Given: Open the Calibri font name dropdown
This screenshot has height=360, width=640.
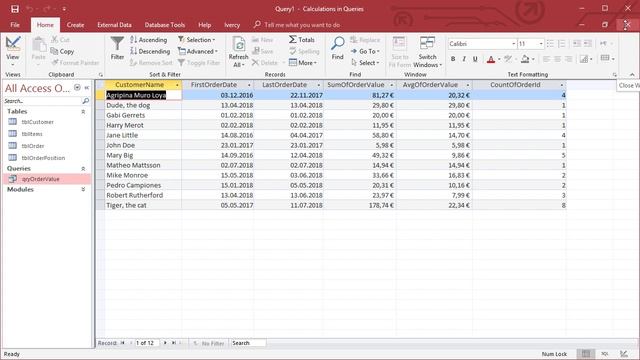Looking at the screenshot, I should pos(513,44).
